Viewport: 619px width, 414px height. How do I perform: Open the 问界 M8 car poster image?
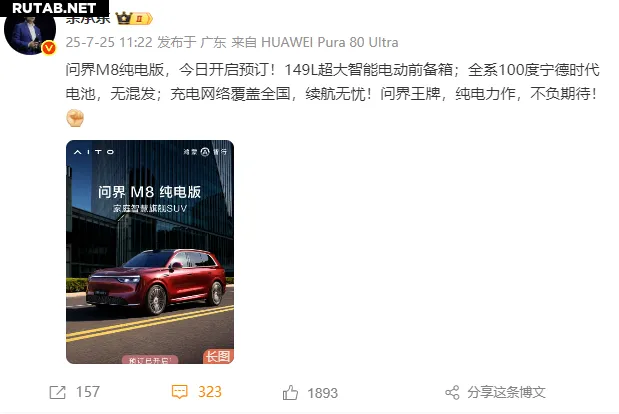150,252
